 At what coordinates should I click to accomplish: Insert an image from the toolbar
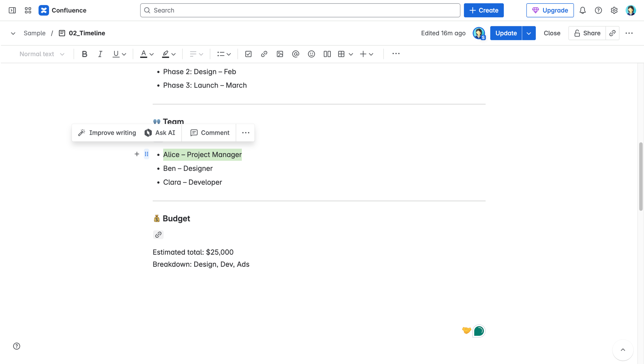[x=280, y=54]
